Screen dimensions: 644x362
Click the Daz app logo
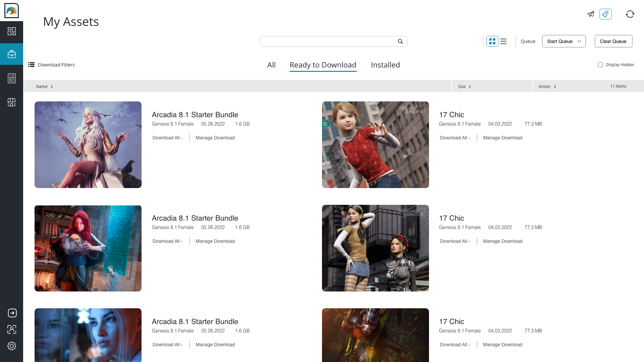pyautogui.click(x=11, y=11)
